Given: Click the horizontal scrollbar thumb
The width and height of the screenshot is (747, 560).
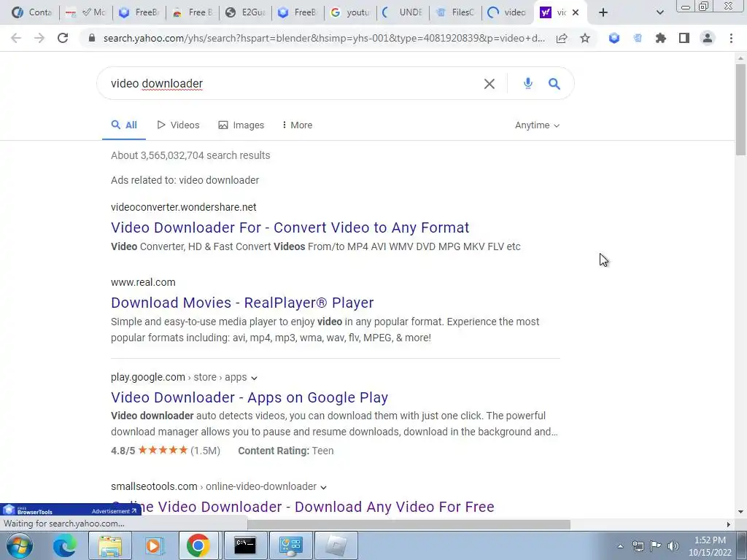Looking at the screenshot, I should (409, 524).
